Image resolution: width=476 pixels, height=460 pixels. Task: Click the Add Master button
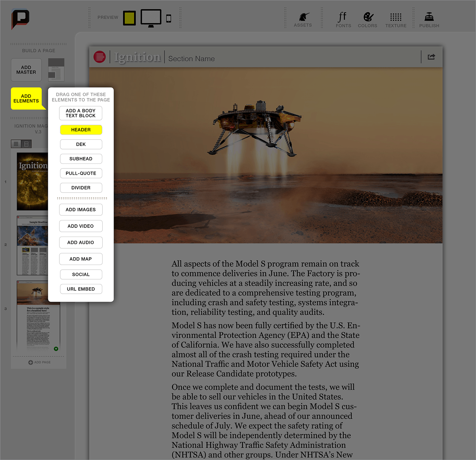26,70
